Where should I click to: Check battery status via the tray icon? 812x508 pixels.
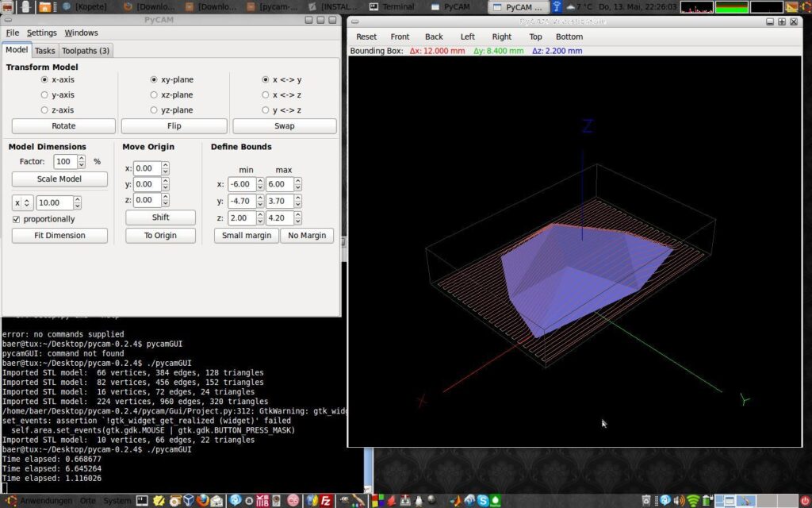click(x=707, y=501)
